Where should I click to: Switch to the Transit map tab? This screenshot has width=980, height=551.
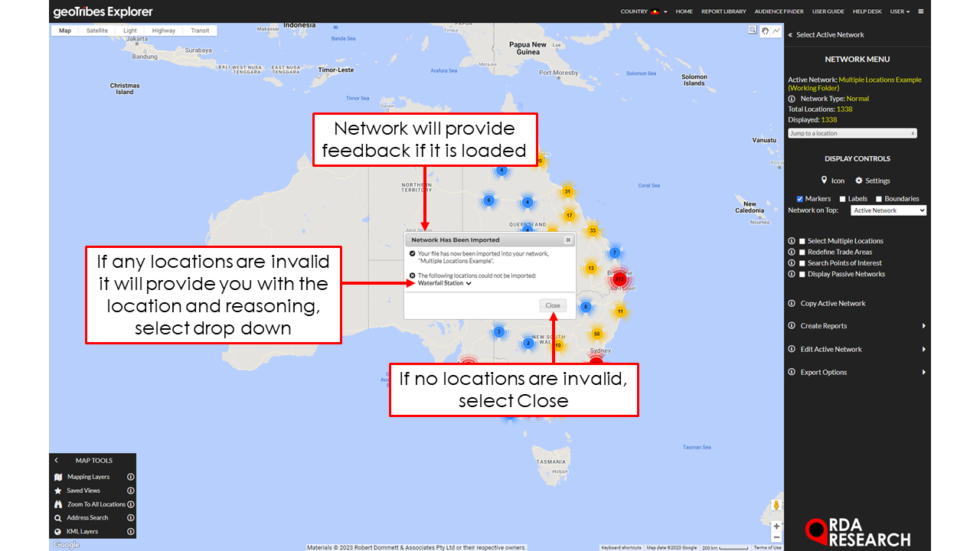[x=200, y=31]
